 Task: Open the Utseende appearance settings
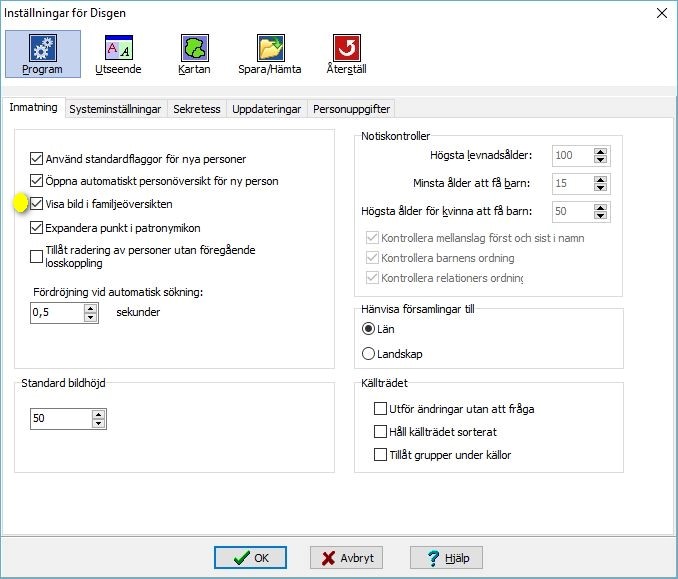tap(118, 54)
